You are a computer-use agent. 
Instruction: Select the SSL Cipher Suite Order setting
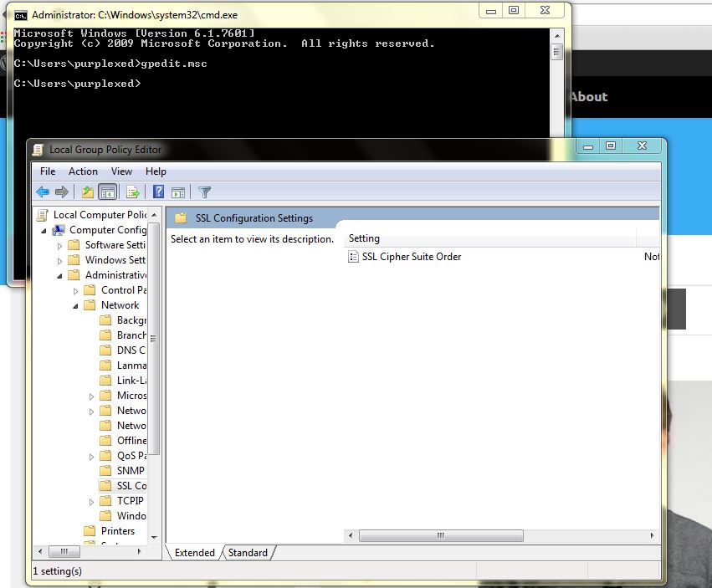[410, 257]
